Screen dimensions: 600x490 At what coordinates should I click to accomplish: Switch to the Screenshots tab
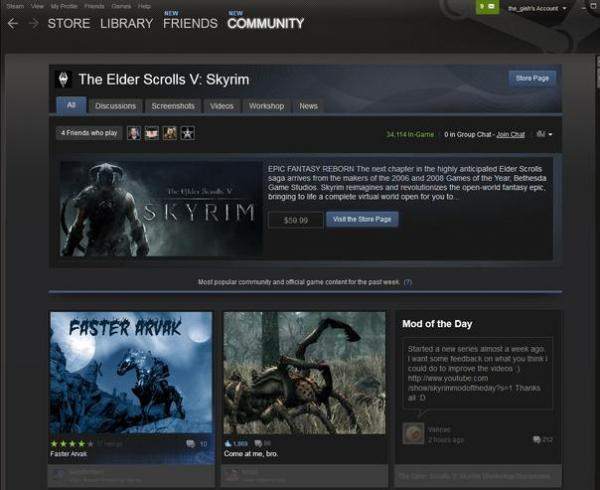click(x=172, y=105)
